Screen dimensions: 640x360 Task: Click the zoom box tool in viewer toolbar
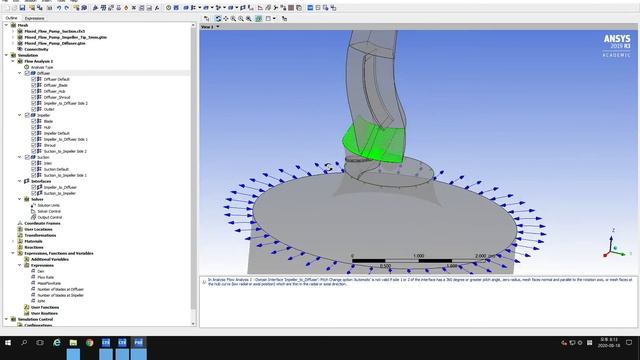[241, 18]
